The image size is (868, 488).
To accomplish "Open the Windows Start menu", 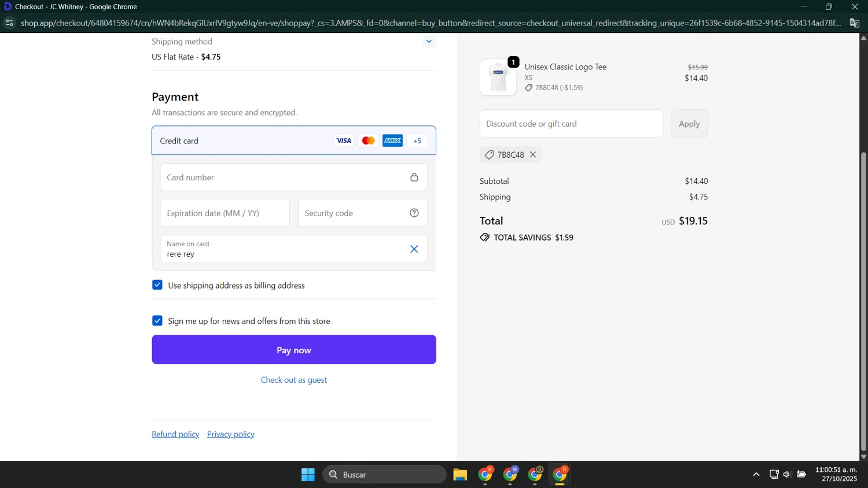I will (308, 475).
